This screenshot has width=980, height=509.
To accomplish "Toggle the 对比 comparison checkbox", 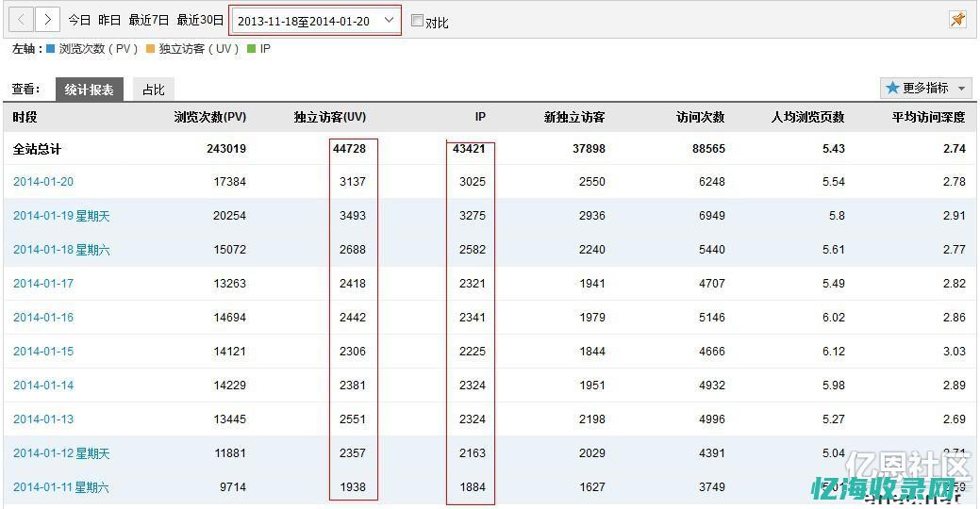I will tap(418, 21).
